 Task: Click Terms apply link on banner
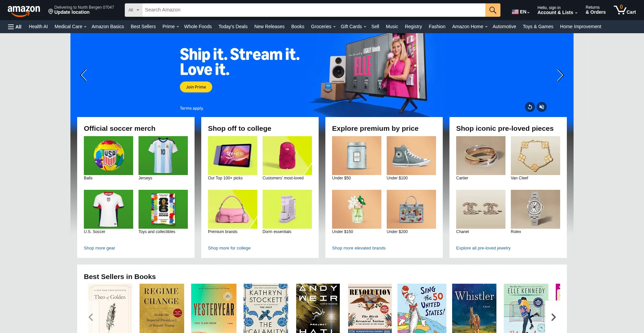(x=192, y=108)
